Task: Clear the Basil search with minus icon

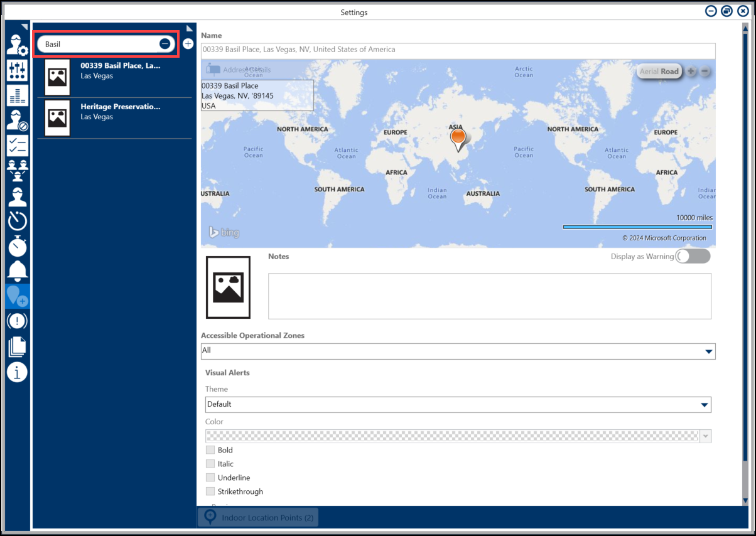Action: click(165, 44)
